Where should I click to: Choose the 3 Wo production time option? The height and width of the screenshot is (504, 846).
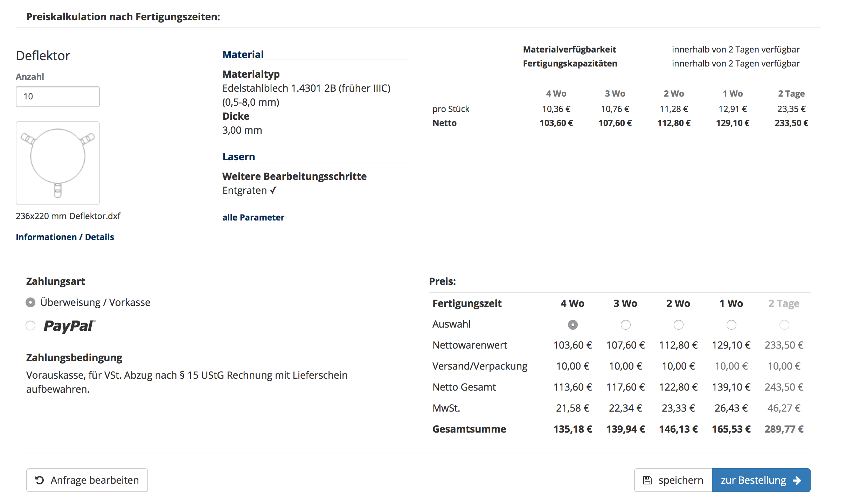625,325
